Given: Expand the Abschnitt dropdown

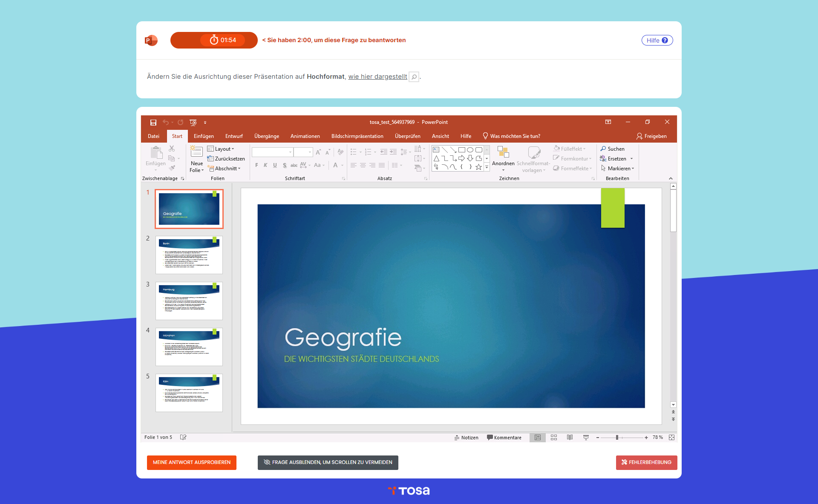Looking at the screenshot, I should 225,169.
